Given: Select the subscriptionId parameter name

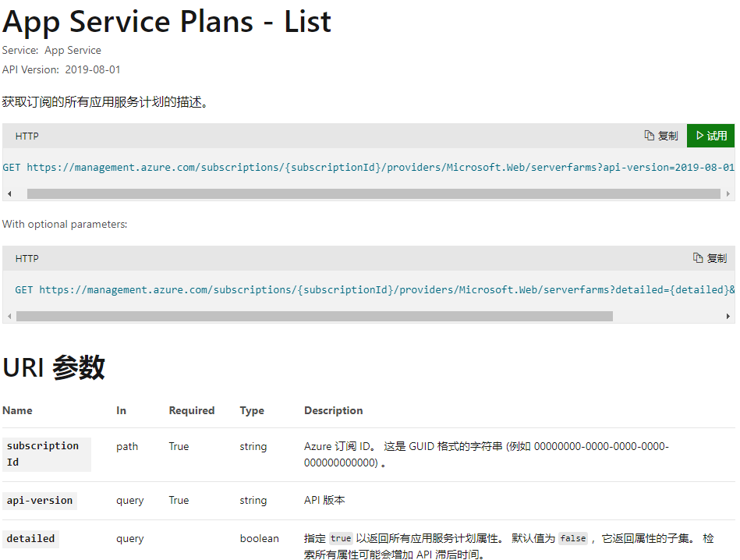Looking at the screenshot, I should [43, 454].
